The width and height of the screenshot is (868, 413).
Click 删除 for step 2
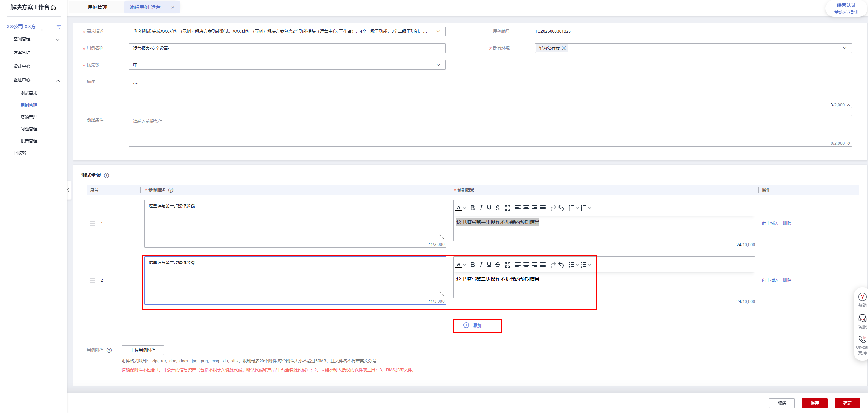(787, 280)
